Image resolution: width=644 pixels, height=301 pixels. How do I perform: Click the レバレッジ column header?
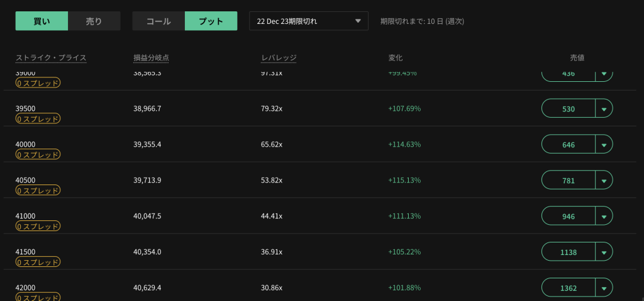[279, 58]
